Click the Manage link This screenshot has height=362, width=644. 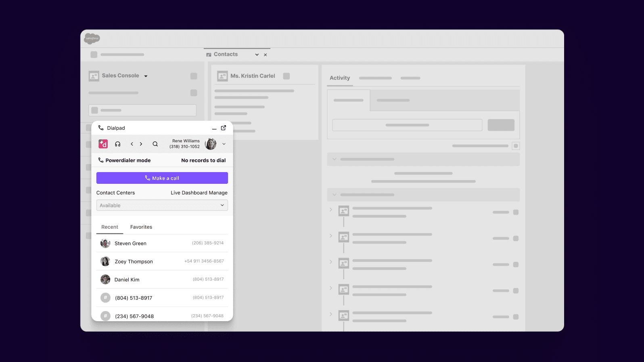point(218,193)
